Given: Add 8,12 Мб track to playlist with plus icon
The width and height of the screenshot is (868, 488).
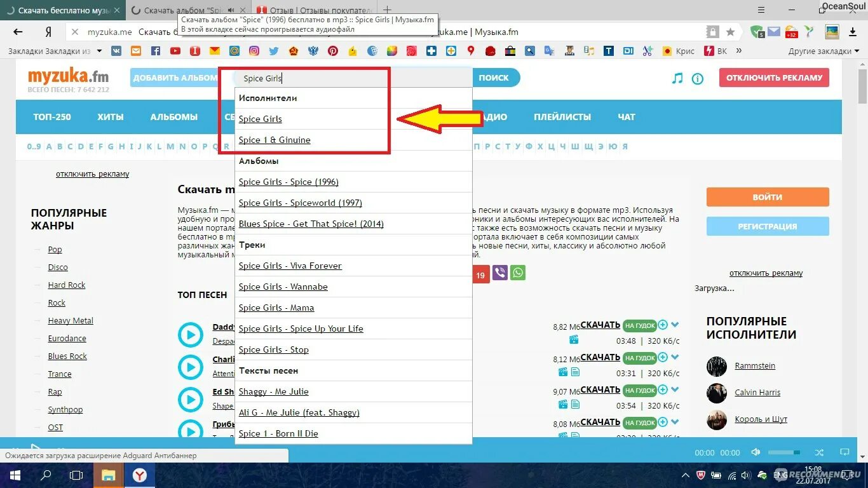Looking at the screenshot, I should pyautogui.click(x=663, y=357).
